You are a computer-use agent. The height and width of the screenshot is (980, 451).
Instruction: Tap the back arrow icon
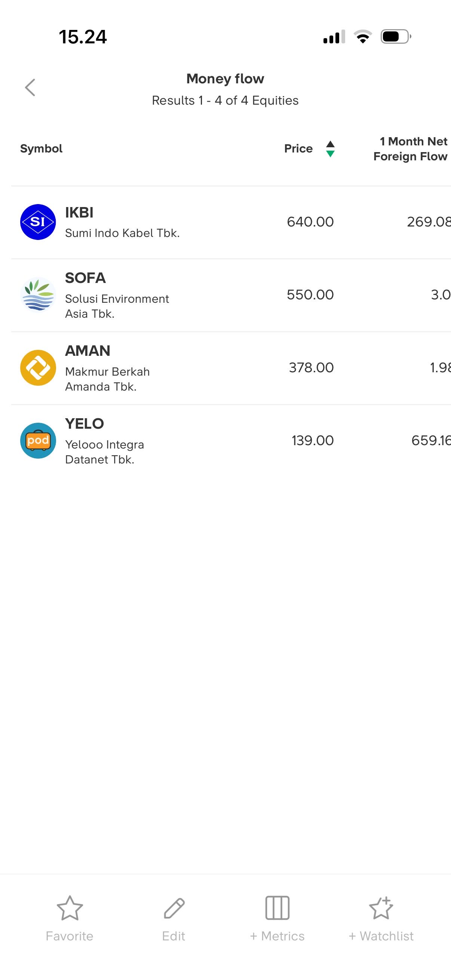point(30,87)
